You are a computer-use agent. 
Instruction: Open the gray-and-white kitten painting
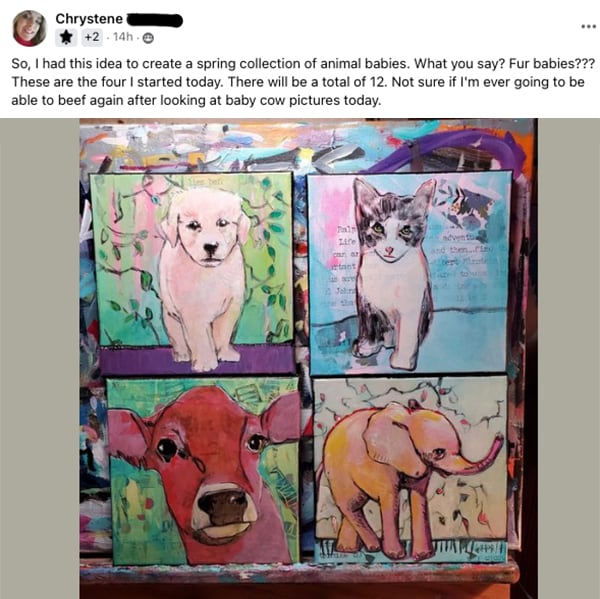tap(410, 273)
